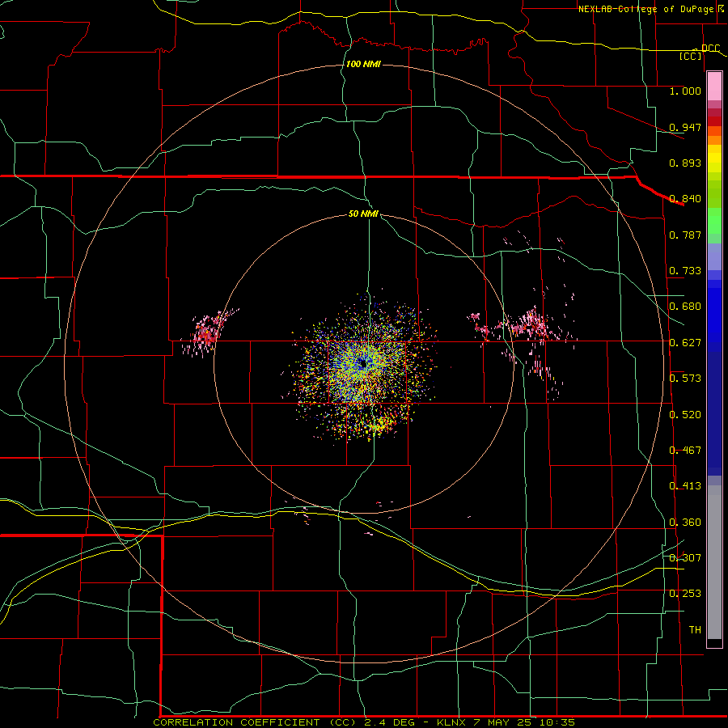Screen dimensions: 728x728
Task: Click the 2.4 DEG tilt angle text
Action: coord(389,722)
